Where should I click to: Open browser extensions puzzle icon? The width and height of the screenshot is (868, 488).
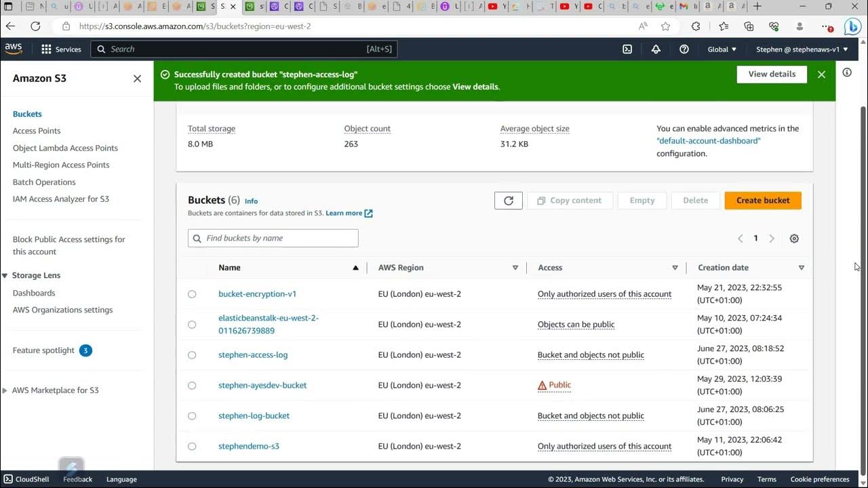coord(696,26)
